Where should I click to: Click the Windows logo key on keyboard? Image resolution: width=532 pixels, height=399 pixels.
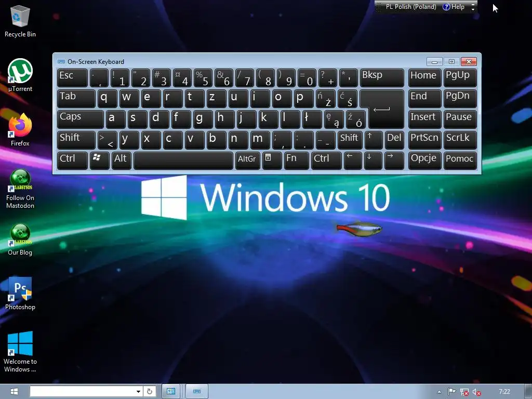pyautogui.click(x=99, y=161)
